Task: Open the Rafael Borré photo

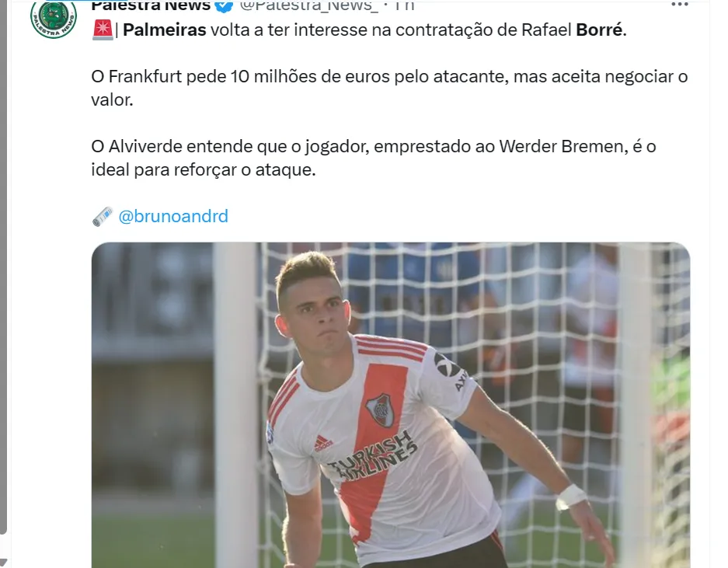Action: point(391,405)
